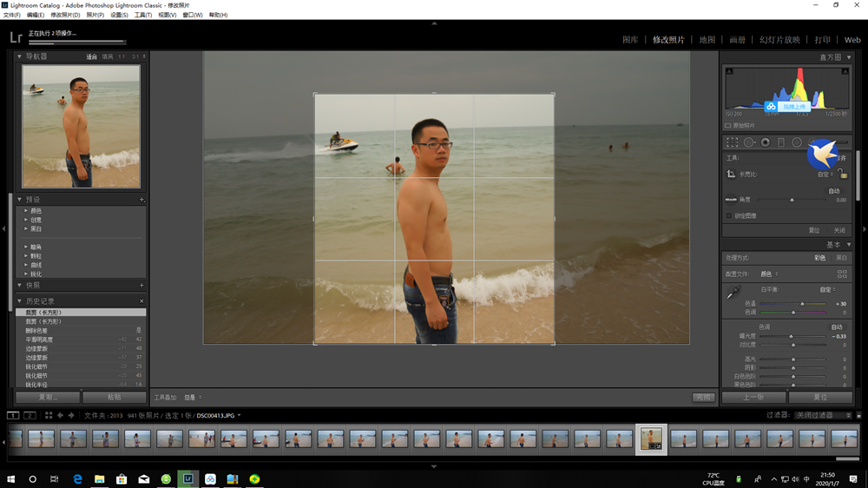Enable the 锁定图像 checkbox
The image size is (868, 488).
(x=728, y=215)
